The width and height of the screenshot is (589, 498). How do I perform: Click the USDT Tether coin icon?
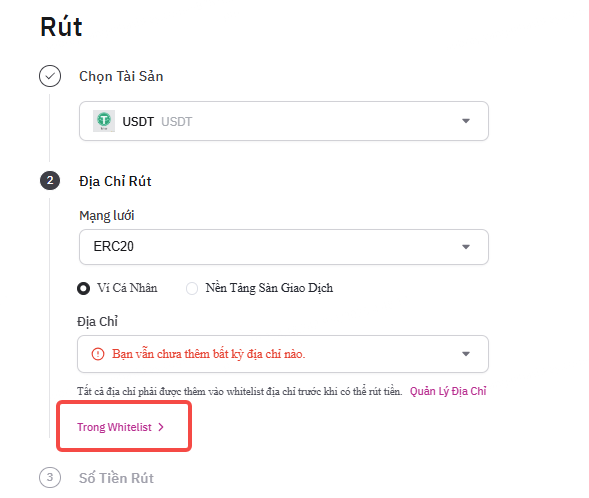point(104,121)
